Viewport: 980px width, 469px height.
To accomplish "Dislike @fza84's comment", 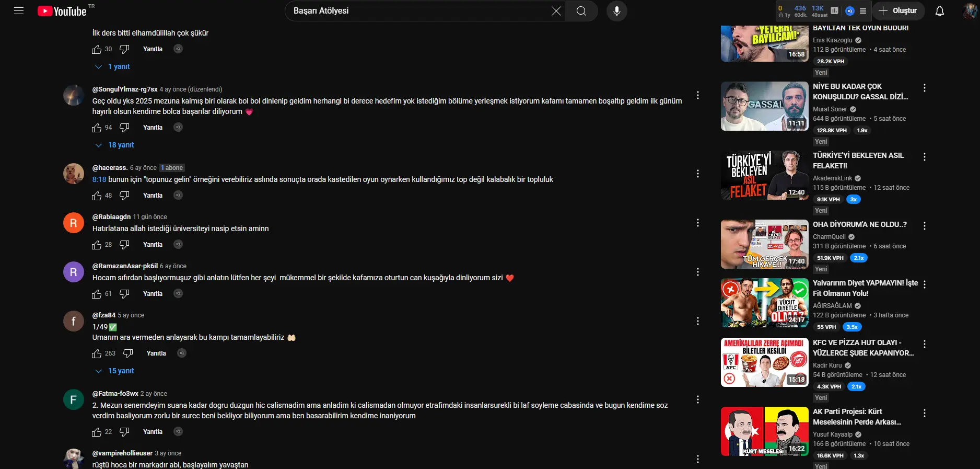I will [128, 353].
